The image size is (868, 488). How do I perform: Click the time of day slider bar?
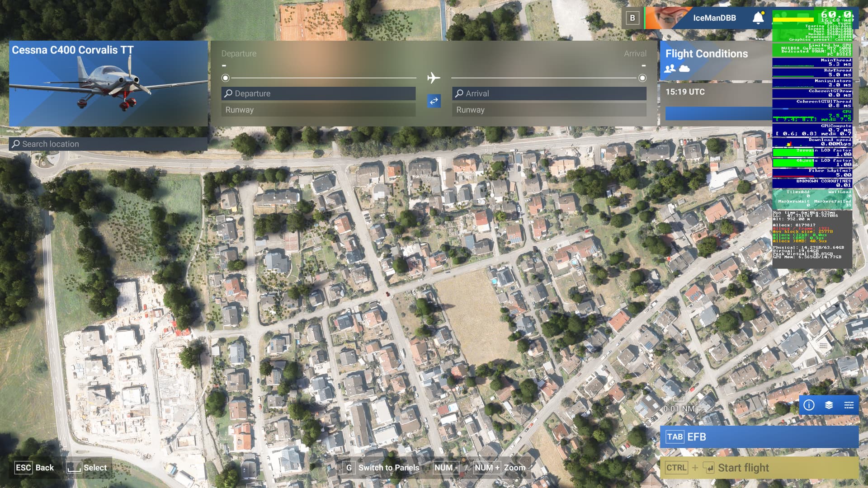tap(718, 113)
